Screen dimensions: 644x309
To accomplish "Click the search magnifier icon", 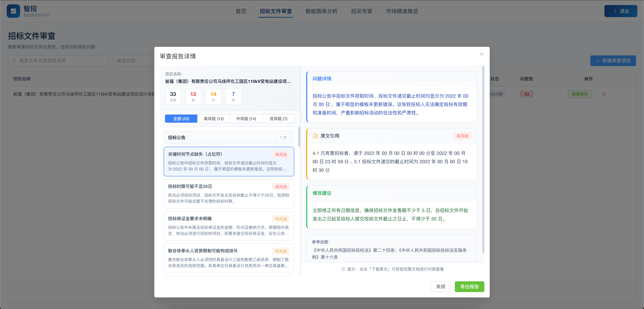I will click(x=14, y=61).
